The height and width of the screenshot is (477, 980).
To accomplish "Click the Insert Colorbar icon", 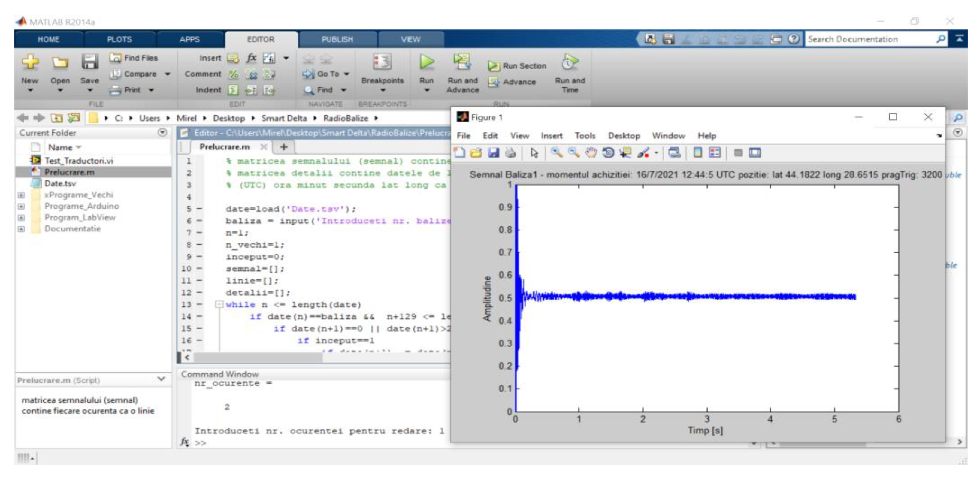I will tap(698, 153).
